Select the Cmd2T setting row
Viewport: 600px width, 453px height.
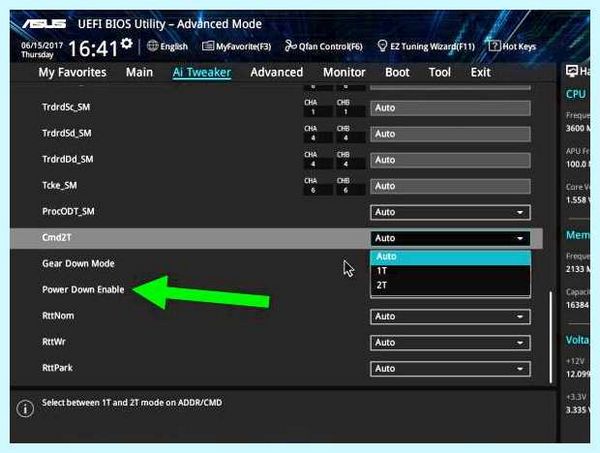coord(276,238)
